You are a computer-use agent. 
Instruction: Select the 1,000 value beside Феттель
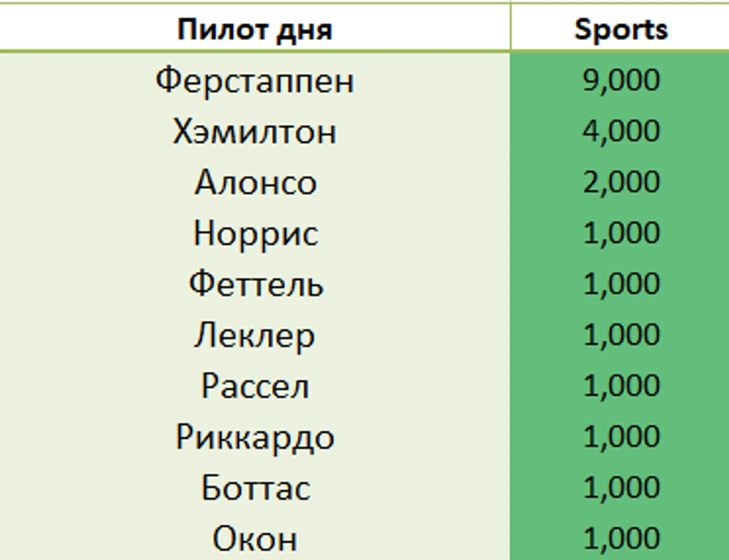[620, 284]
